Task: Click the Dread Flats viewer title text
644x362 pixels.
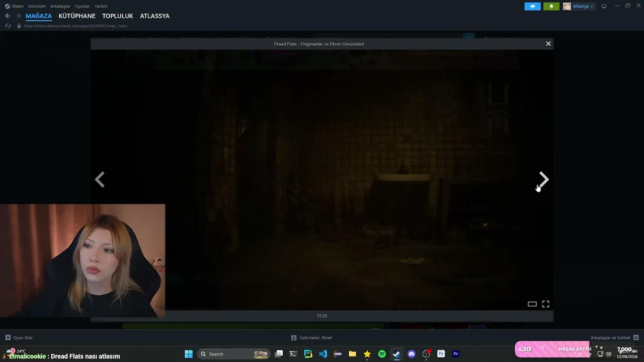Action: (319, 44)
